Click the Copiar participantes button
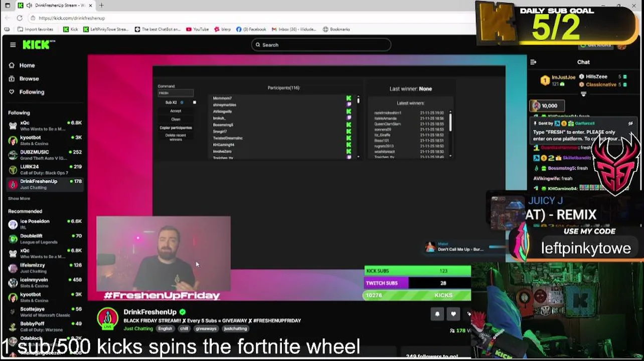Viewport: 644px width, 361px height. click(176, 128)
